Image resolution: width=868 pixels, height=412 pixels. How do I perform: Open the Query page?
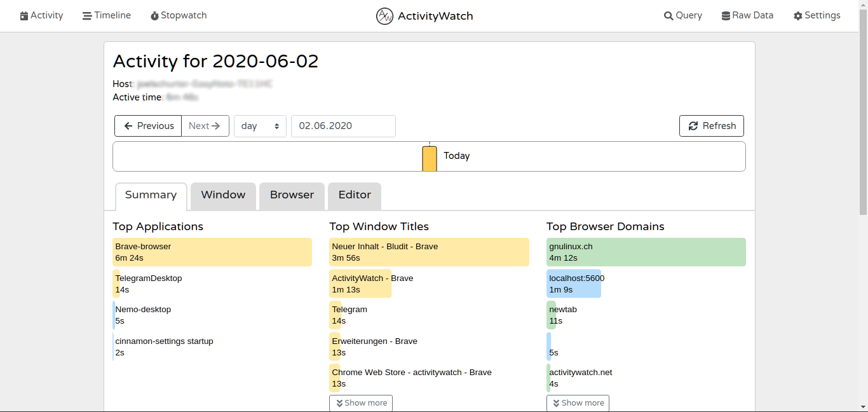[683, 16]
